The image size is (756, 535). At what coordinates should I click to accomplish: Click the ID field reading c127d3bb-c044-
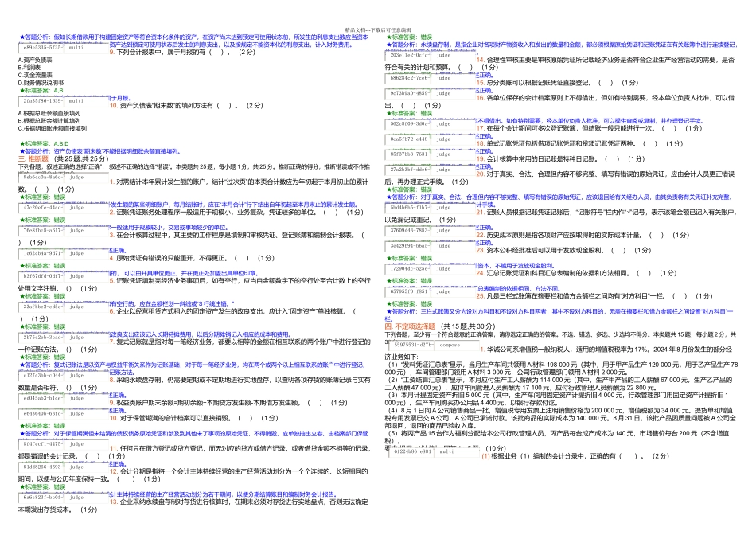click(41, 375)
